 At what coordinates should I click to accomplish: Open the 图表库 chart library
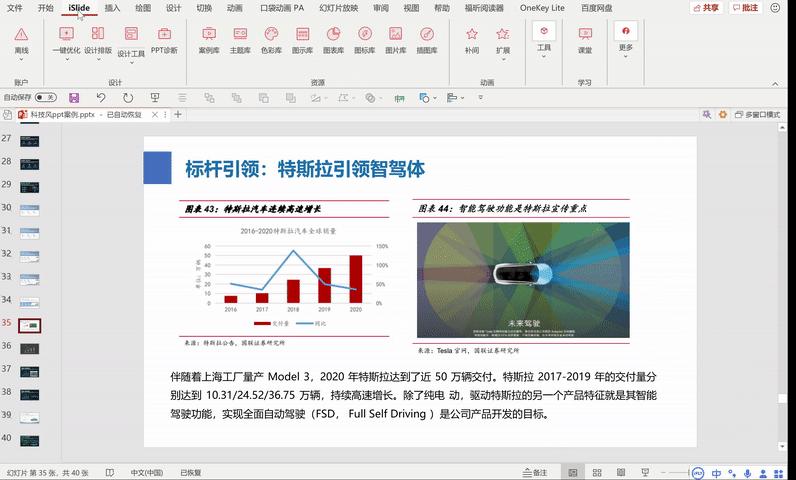pos(334,41)
